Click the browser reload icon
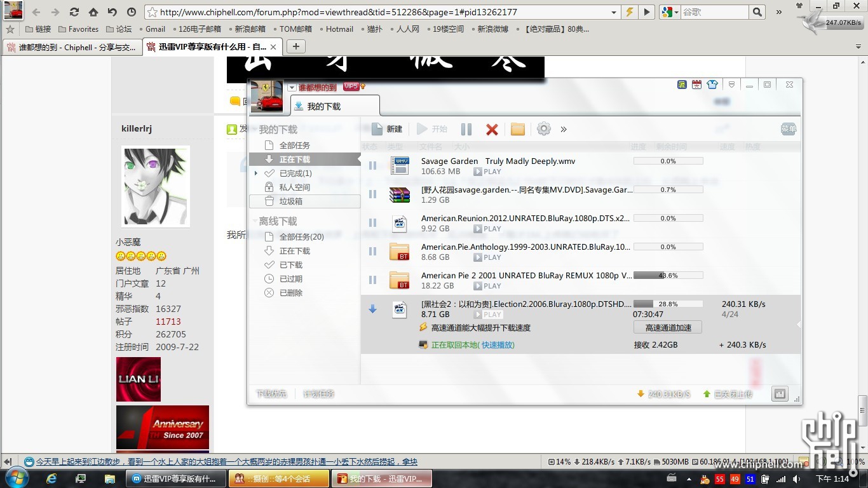The height and width of the screenshot is (488, 868). 74,12
